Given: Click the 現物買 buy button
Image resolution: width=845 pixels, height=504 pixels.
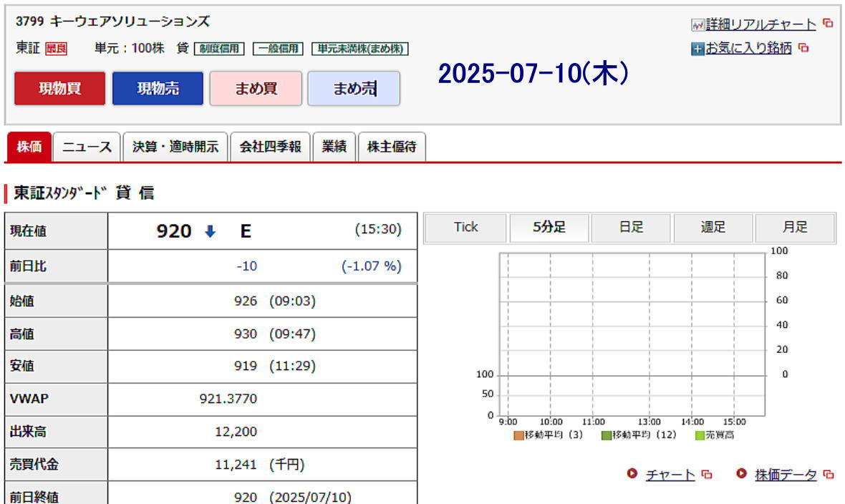Looking at the screenshot, I should click(x=60, y=88).
